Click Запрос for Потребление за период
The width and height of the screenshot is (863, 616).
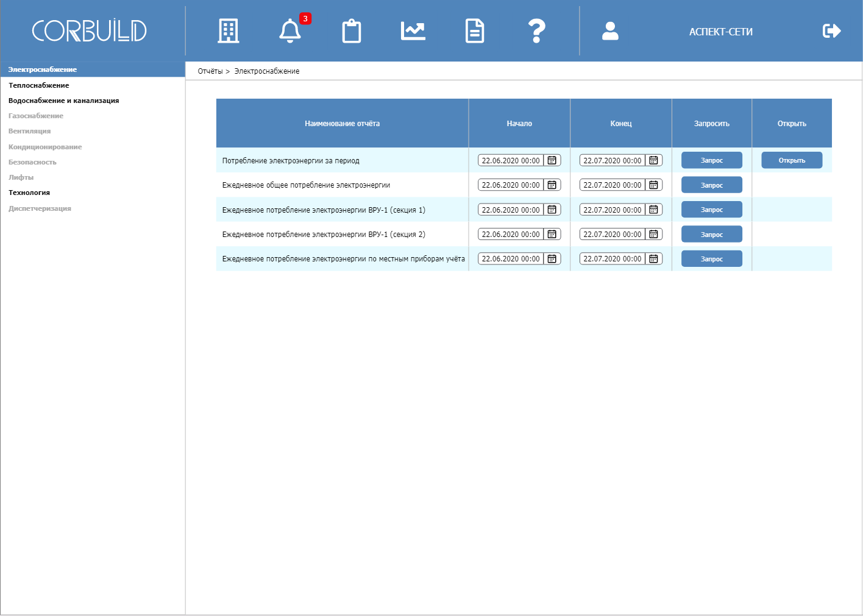tap(712, 160)
